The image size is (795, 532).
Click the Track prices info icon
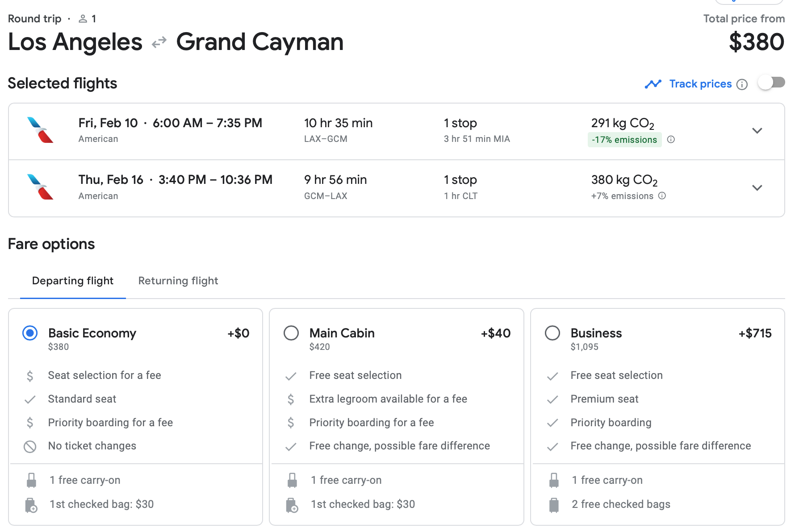pos(742,84)
